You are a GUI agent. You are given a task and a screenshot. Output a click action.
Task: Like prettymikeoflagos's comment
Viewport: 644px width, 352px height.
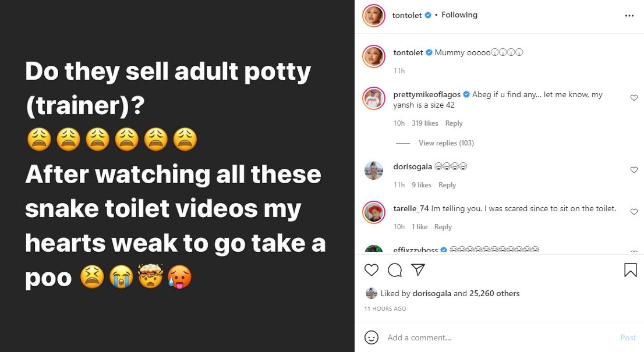(634, 98)
